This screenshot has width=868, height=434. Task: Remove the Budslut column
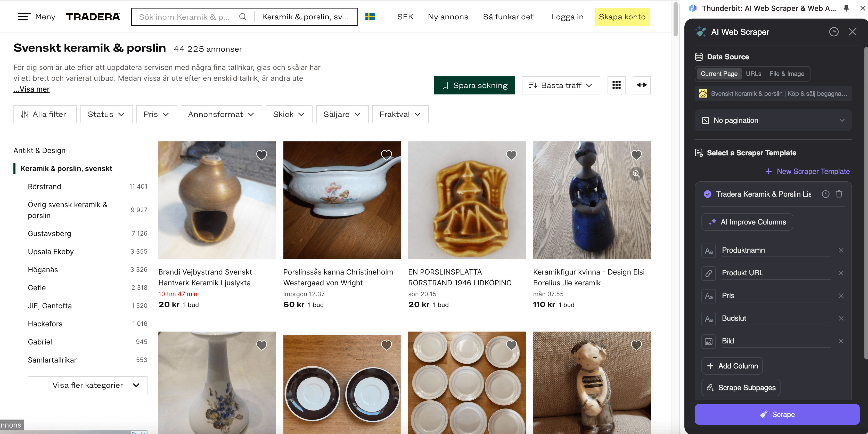(841, 318)
